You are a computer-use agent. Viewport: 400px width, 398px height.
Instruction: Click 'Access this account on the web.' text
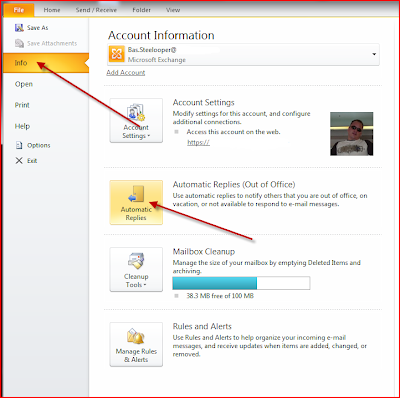coord(233,132)
